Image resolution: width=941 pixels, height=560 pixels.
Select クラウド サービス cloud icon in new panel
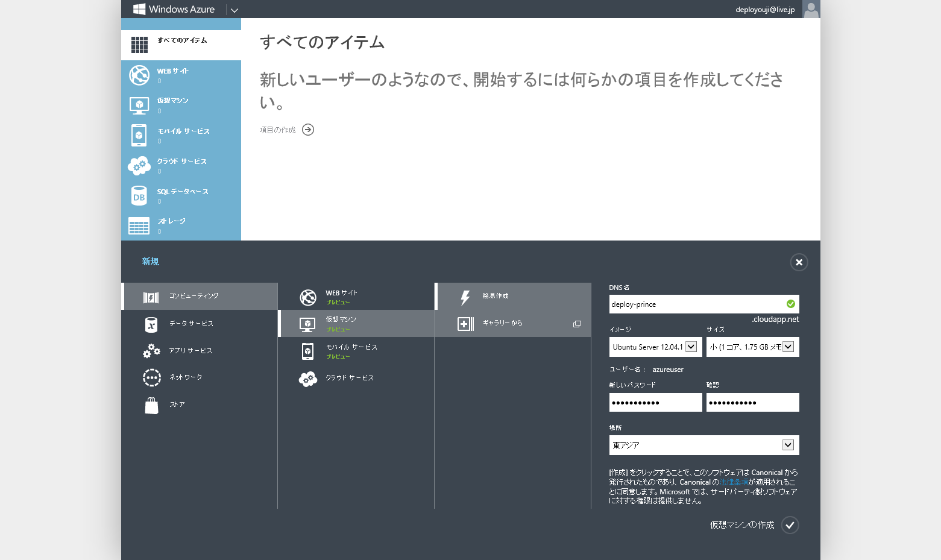pyautogui.click(x=308, y=379)
